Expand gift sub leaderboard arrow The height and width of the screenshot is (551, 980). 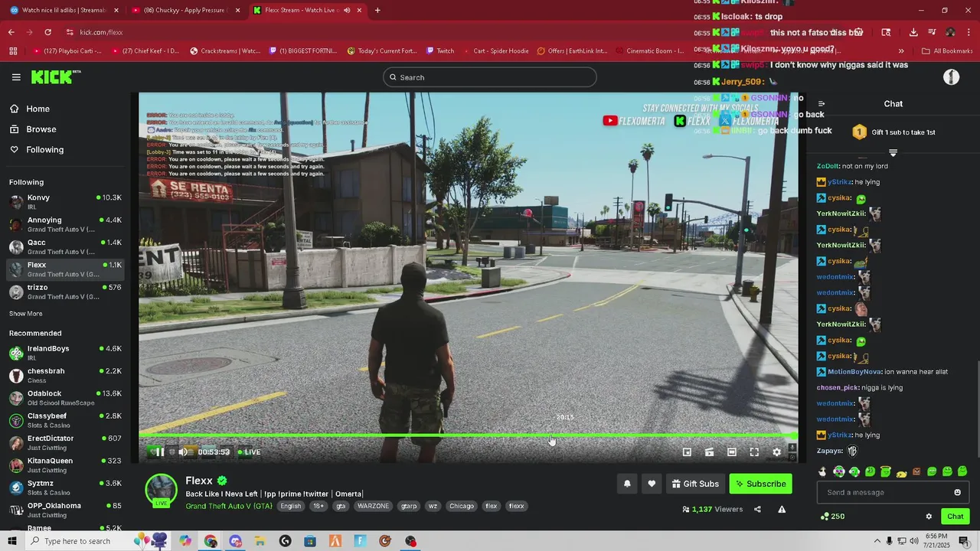pos(893,153)
